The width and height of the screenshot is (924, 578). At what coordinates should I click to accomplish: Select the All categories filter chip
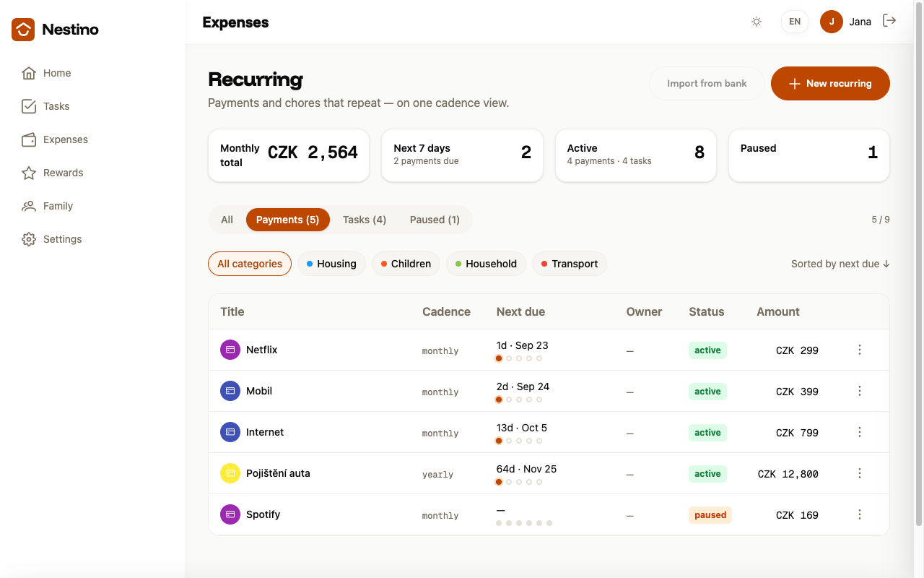250,264
